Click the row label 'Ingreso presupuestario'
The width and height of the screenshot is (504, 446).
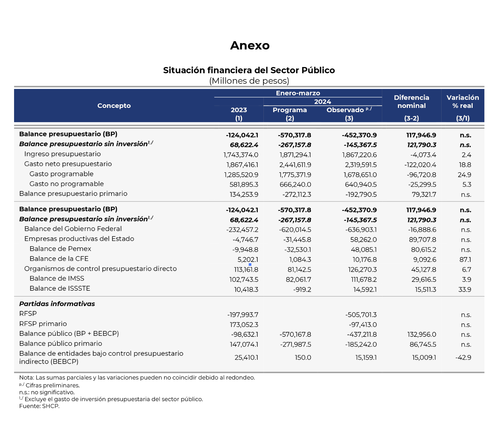coord(62,154)
